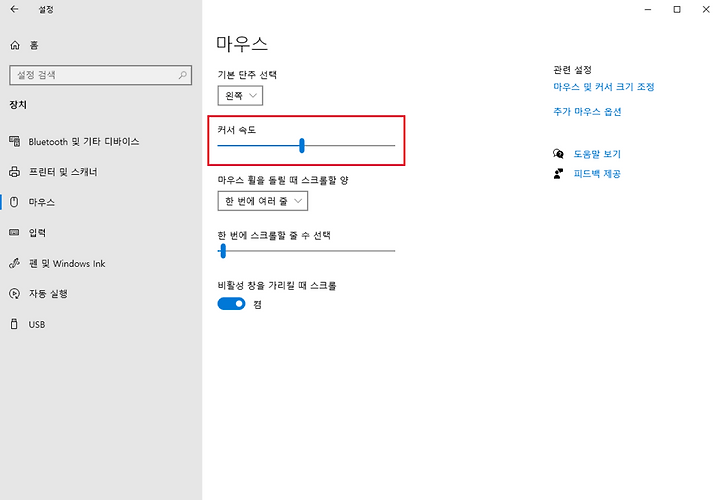Open 자동 실행 settings page

click(x=48, y=293)
